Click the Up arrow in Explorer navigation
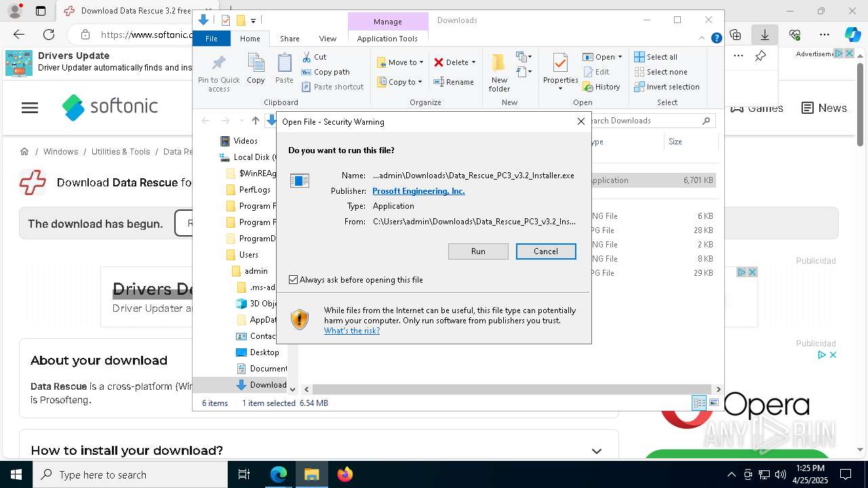868x488 pixels. pos(255,121)
